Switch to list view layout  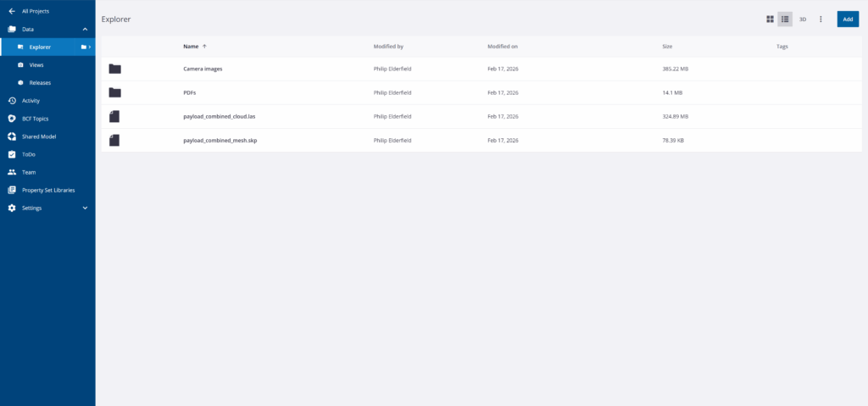pos(785,19)
